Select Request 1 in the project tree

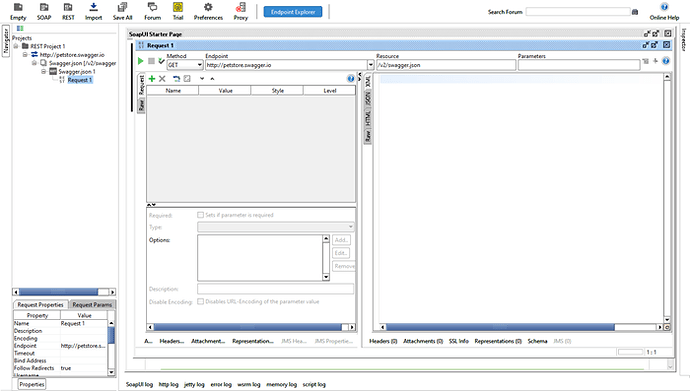(80, 80)
